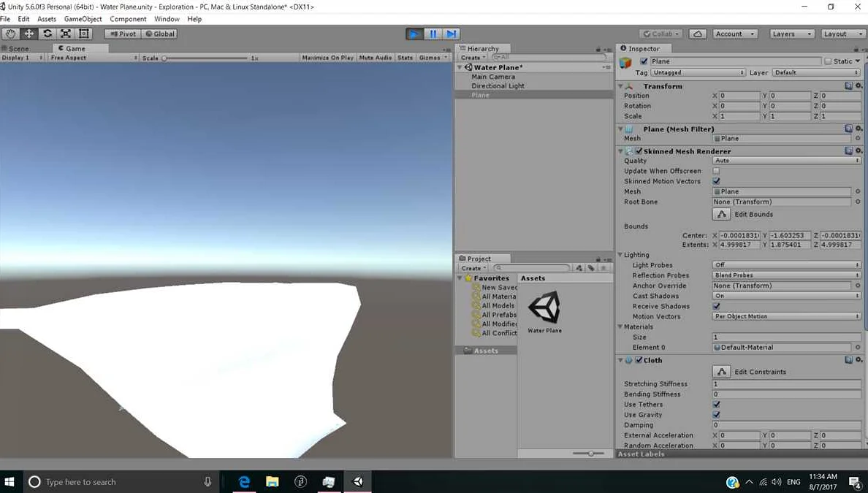The width and height of the screenshot is (868, 493).
Task: Open the Quality Auto dropdown
Action: click(786, 161)
